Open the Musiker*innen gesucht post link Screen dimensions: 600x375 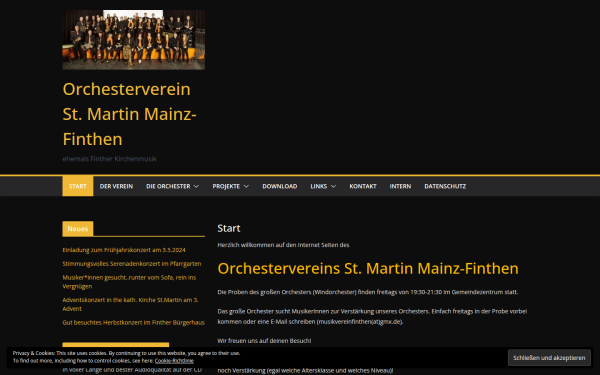[129, 282]
